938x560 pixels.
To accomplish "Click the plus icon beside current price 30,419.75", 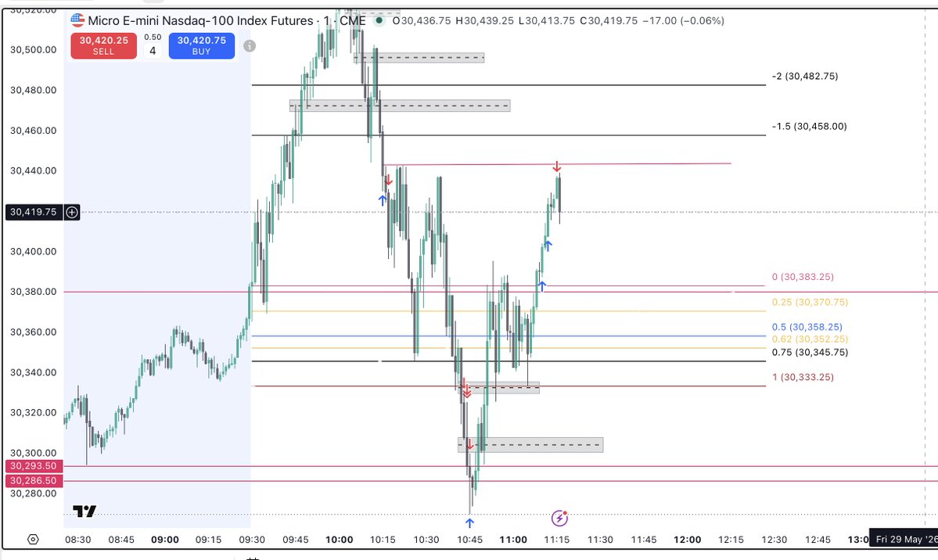I will coord(72,212).
